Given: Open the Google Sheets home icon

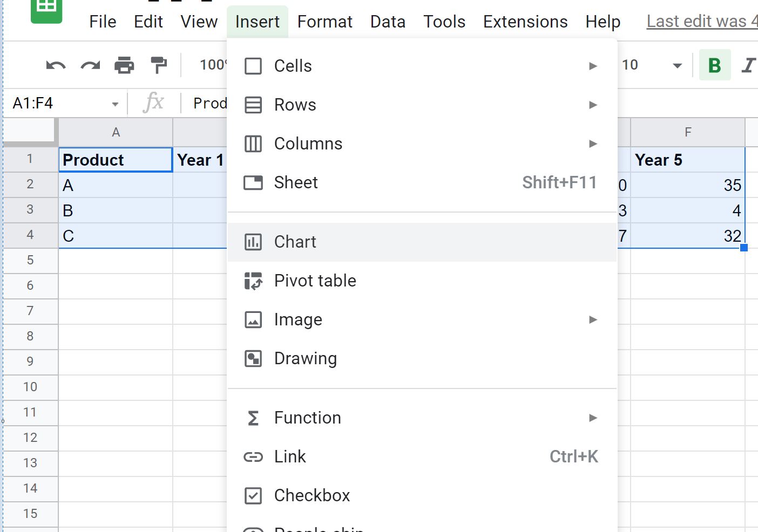Looking at the screenshot, I should [46, 9].
